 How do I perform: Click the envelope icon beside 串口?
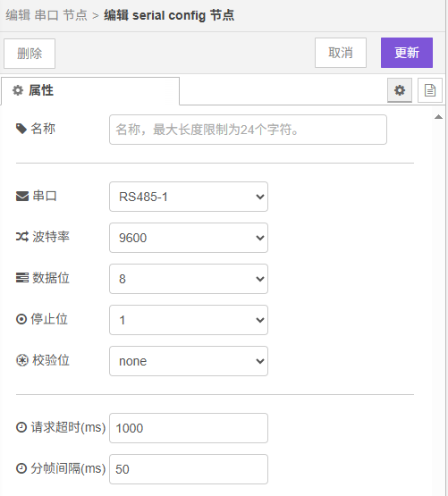coord(22,196)
